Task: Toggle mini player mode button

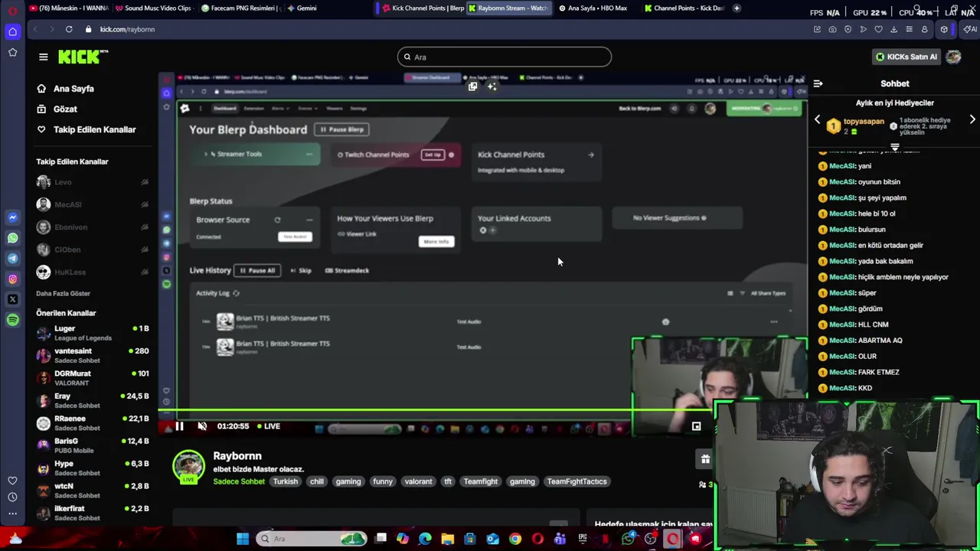Action: click(x=696, y=426)
